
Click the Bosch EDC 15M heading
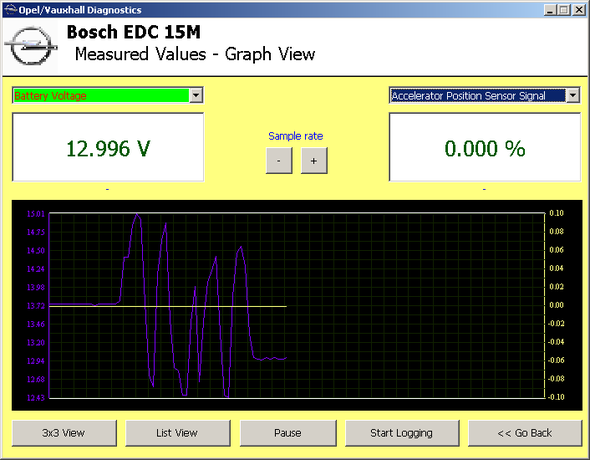[134, 32]
